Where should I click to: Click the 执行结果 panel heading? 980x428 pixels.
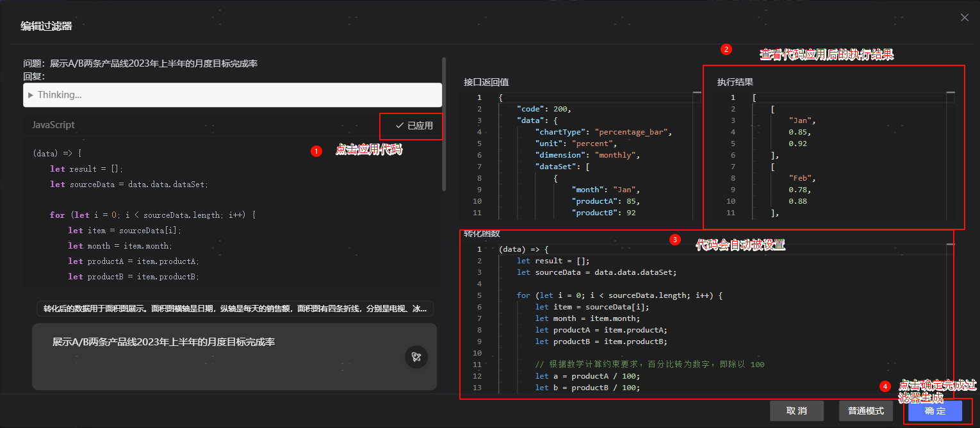point(735,82)
